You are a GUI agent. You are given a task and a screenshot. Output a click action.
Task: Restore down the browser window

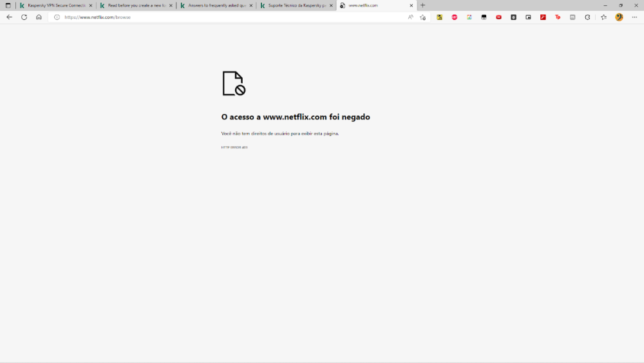(621, 5)
